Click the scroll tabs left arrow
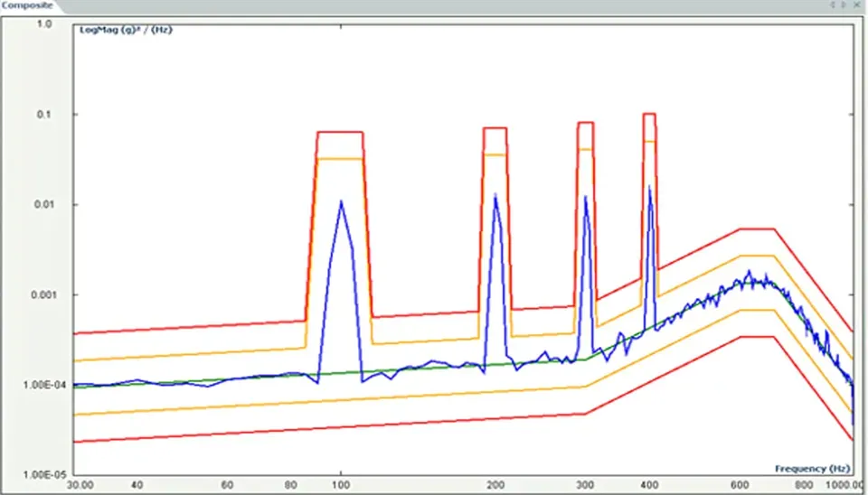This screenshot has height=495, width=868. point(834,5)
